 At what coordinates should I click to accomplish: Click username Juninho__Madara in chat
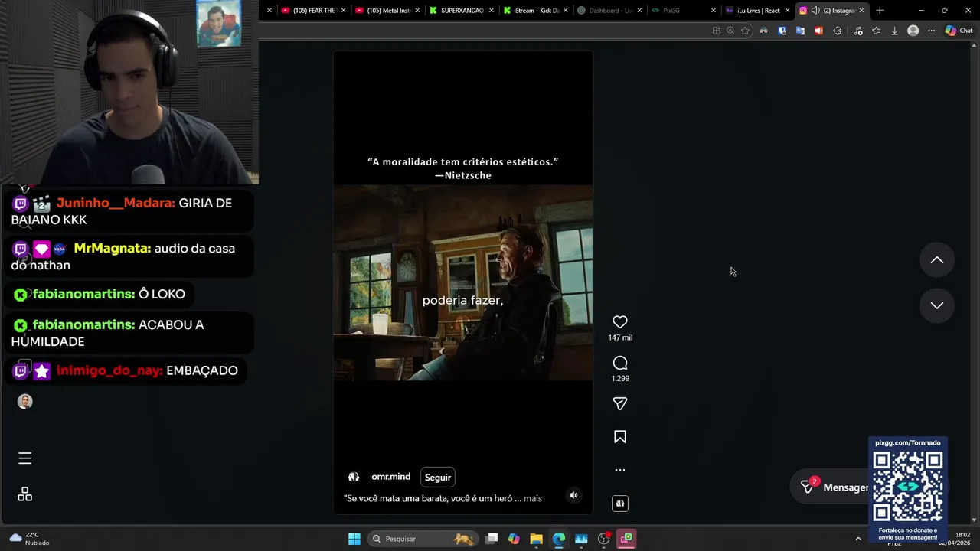coord(116,203)
